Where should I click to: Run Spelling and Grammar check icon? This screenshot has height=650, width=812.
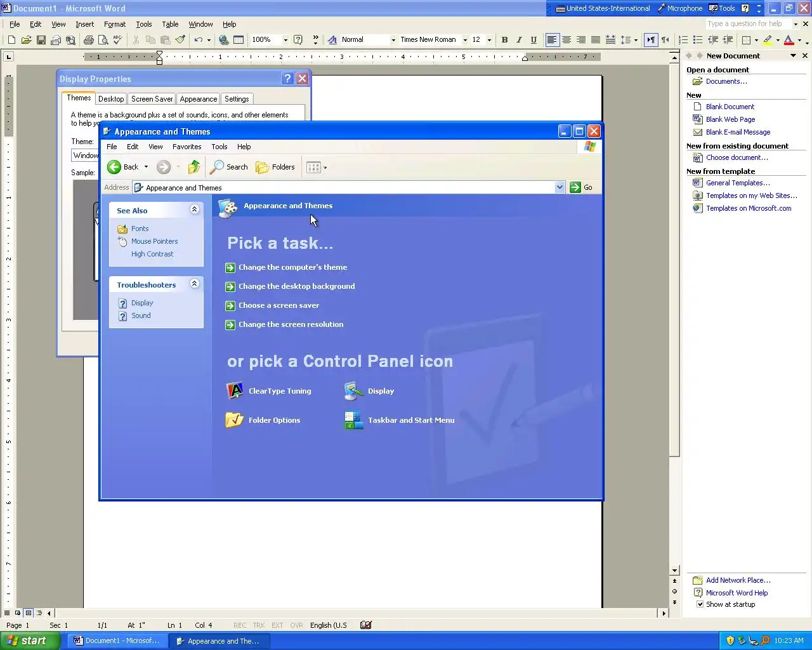117,40
